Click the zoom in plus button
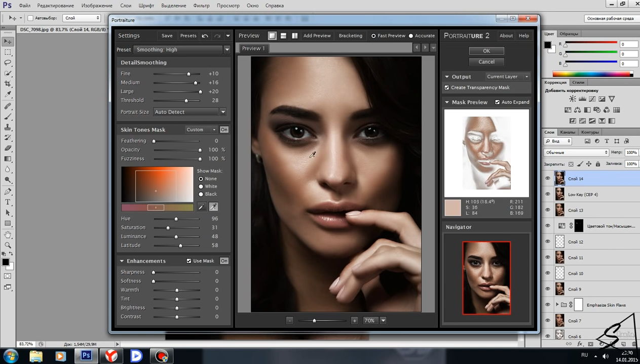 pos(354,320)
